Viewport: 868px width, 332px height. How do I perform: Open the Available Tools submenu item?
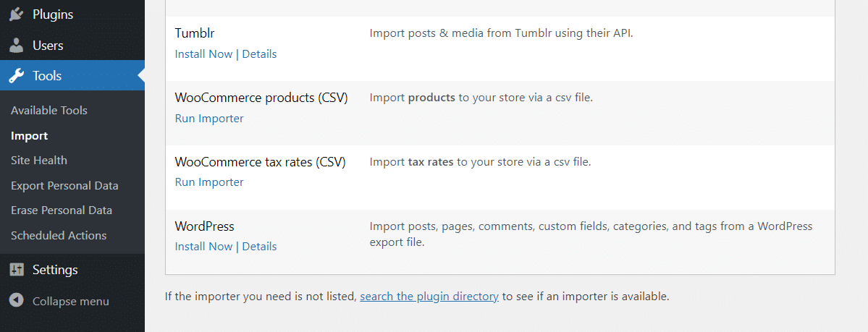49,111
